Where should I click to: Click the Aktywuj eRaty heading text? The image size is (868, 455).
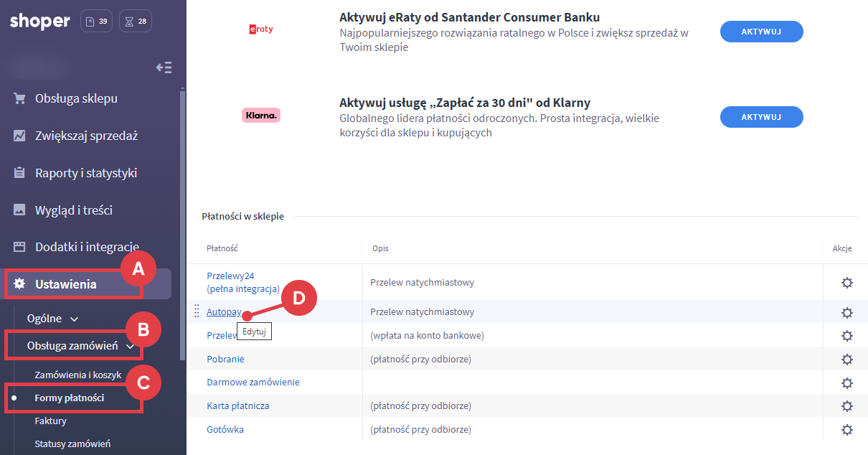(470, 17)
